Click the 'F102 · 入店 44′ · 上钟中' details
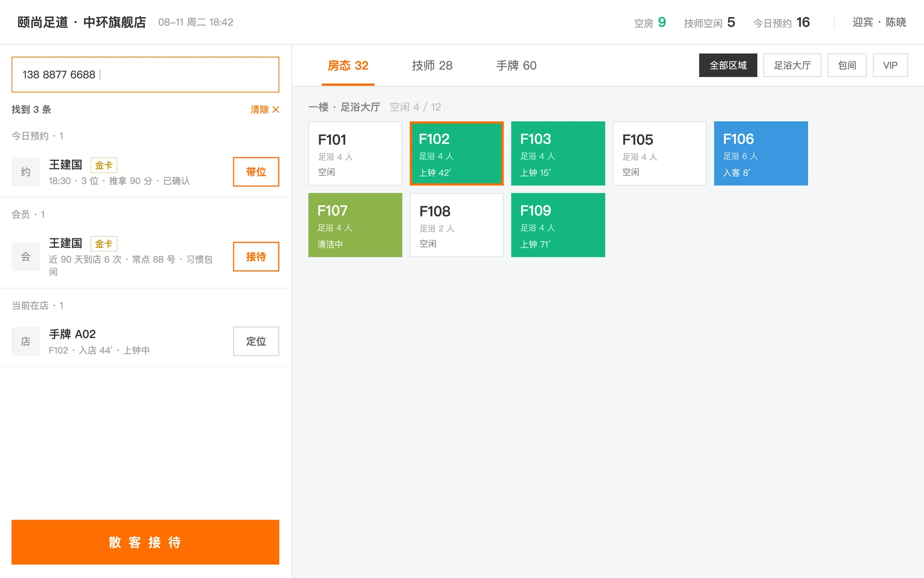924x578 pixels. pos(99,350)
